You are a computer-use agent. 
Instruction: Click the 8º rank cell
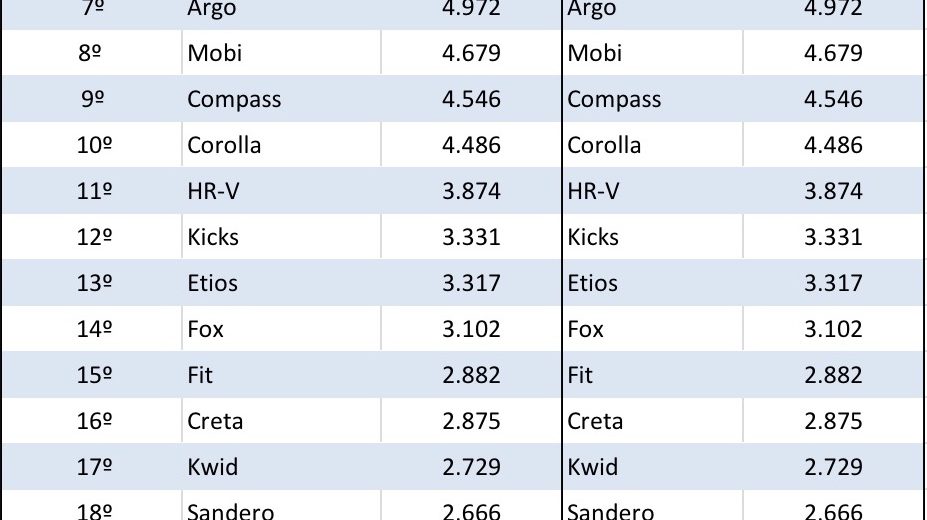tap(90, 53)
